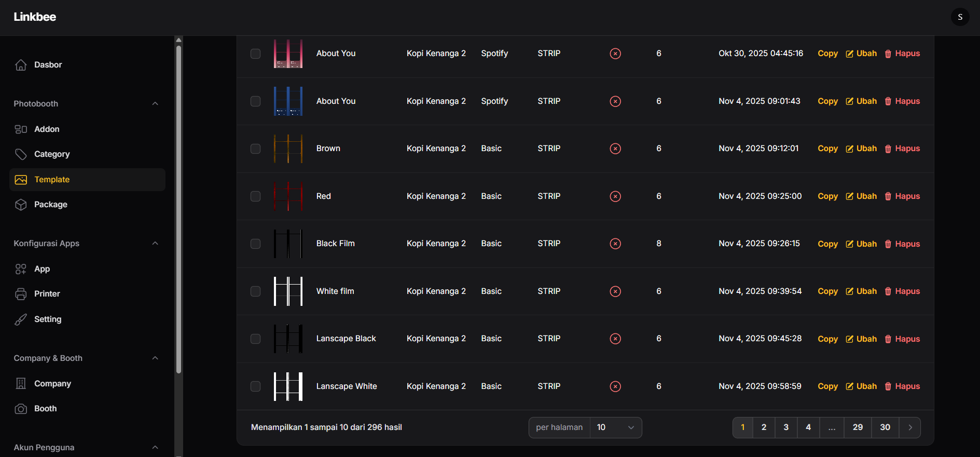The width and height of the screenshot is (980, 457).
Task: Click status X icon in White film row
Action: 615,291
